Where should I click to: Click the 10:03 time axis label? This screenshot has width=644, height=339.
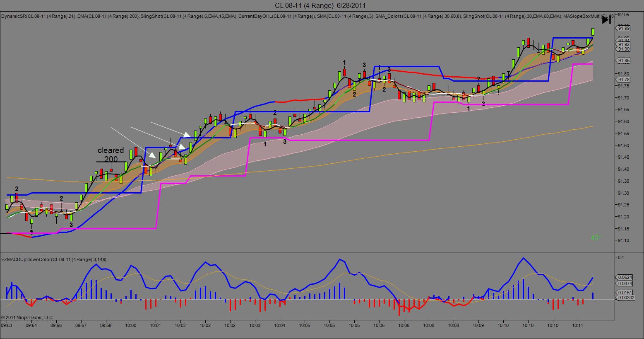255,326
